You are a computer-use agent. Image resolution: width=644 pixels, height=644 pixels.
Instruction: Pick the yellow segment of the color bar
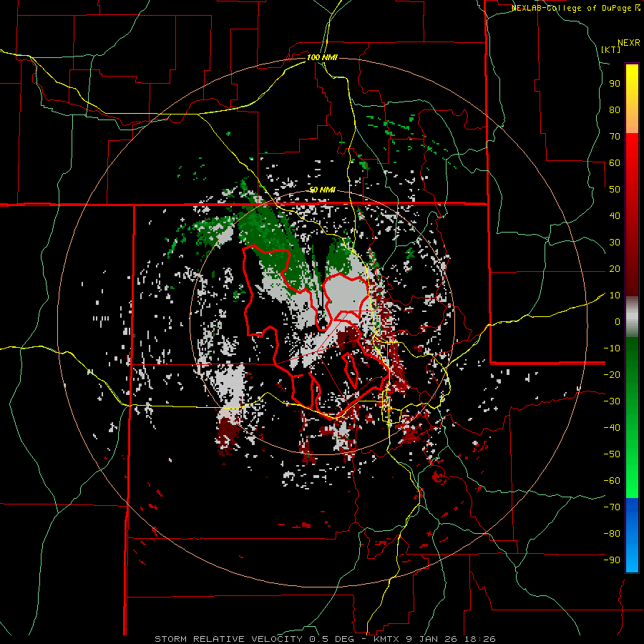point(632,99)
